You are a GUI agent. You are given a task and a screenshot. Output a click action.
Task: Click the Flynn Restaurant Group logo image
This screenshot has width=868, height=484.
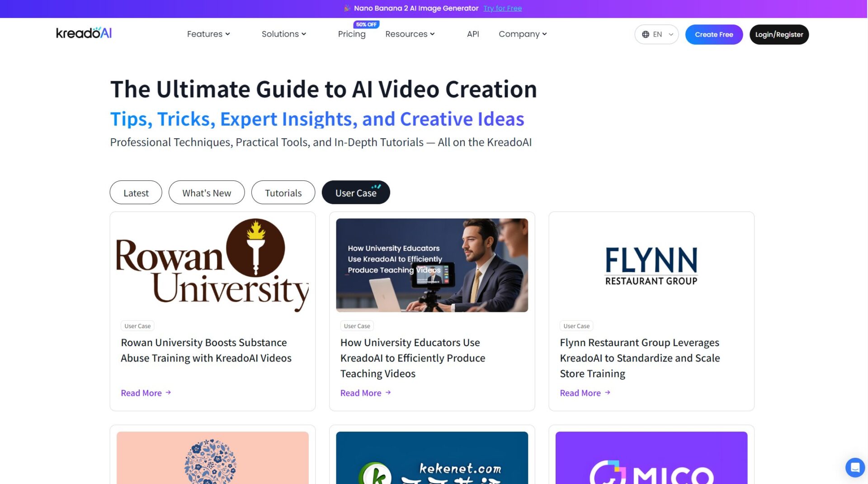(651, 265)
